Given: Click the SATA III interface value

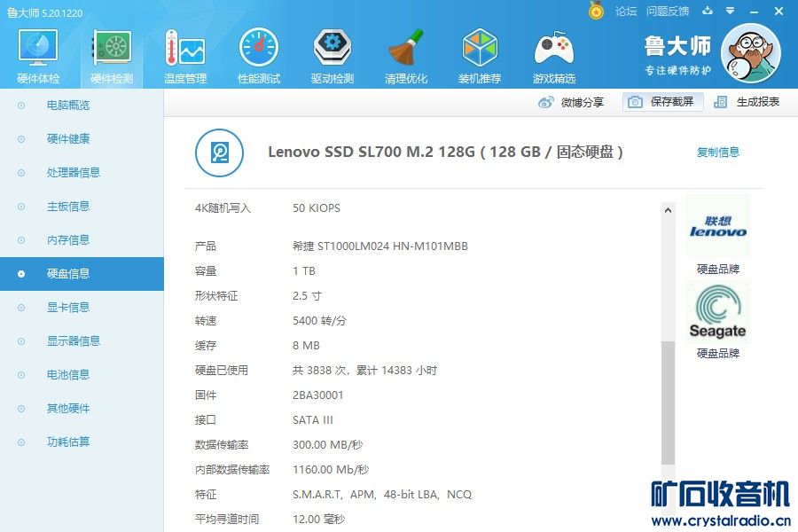Looking at the screenshot, I should 312,420.
